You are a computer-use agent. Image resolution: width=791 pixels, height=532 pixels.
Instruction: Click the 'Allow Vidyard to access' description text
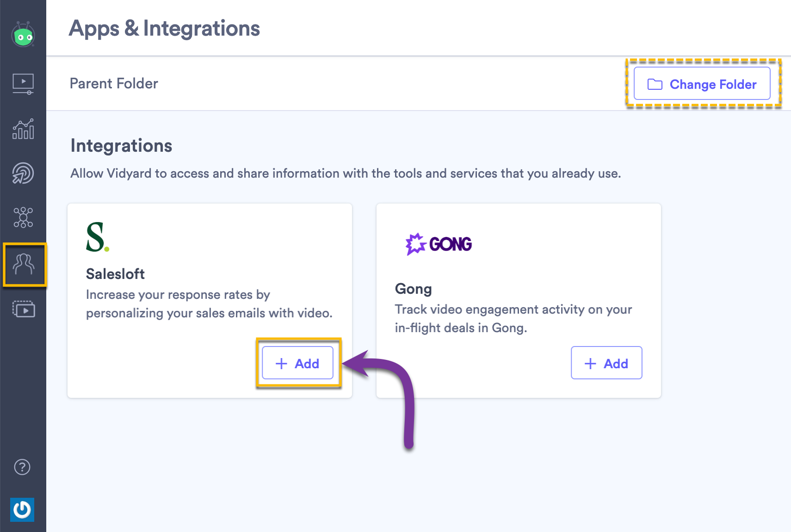pyautogui.click(x=346, y=173)
